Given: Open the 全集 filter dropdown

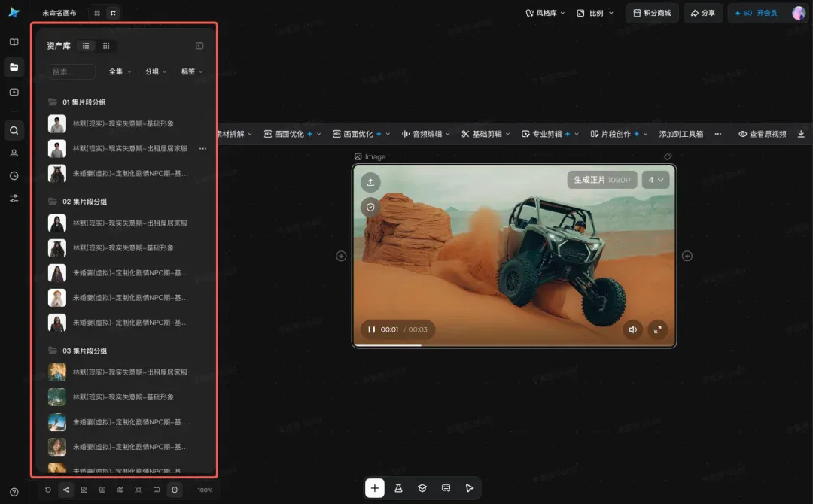Looking at the screenshot, I should click(x=120, y=72).
